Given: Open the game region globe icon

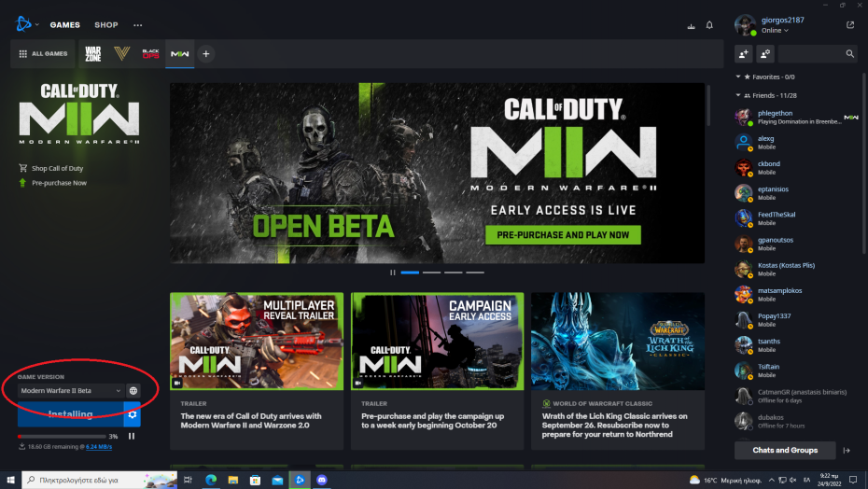Looking at the screenshot, I should (133, 390).
